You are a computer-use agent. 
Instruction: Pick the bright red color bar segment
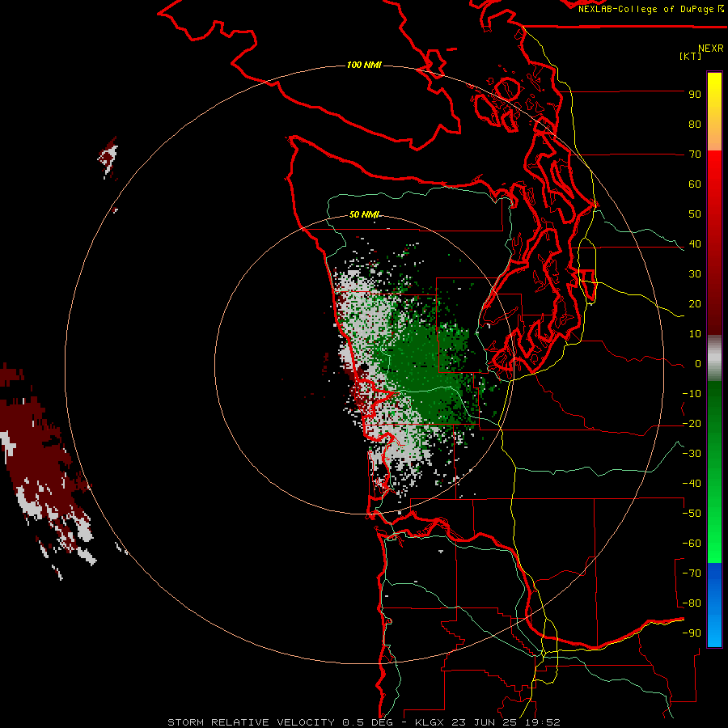714,167
